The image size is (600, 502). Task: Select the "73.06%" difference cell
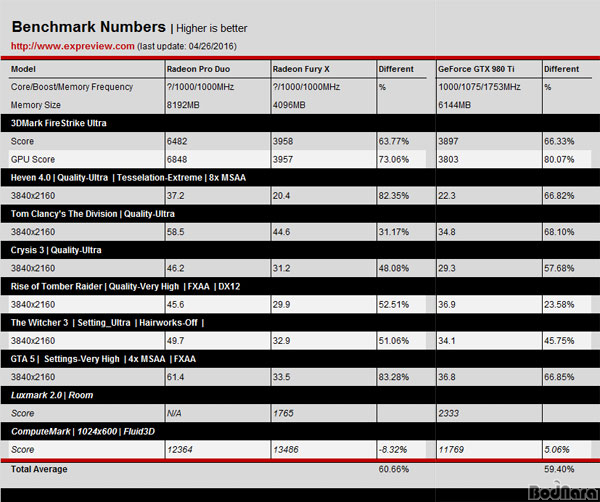[394, 159]
